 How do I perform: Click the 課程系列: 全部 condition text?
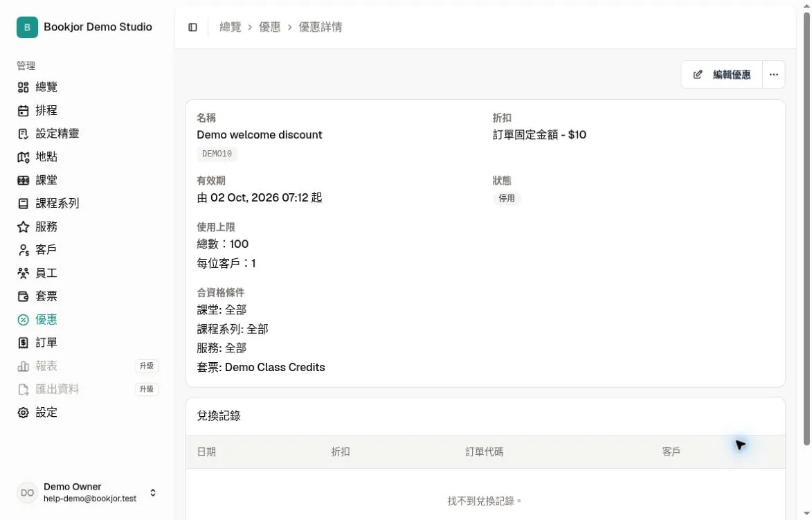[233, 330]
